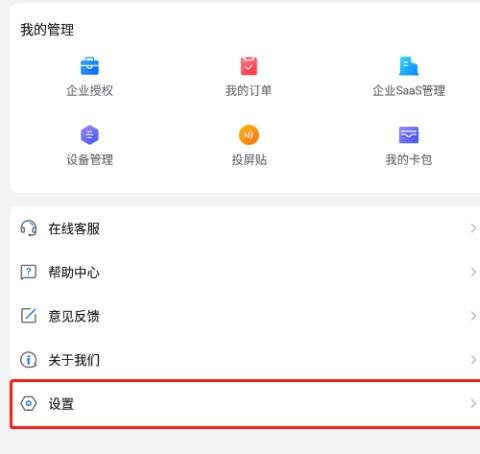Image resolution: width=480 pixels, height=454 pixels.
Task: Click the hexagon gear icon for 设置
Action: pos(29,404)
